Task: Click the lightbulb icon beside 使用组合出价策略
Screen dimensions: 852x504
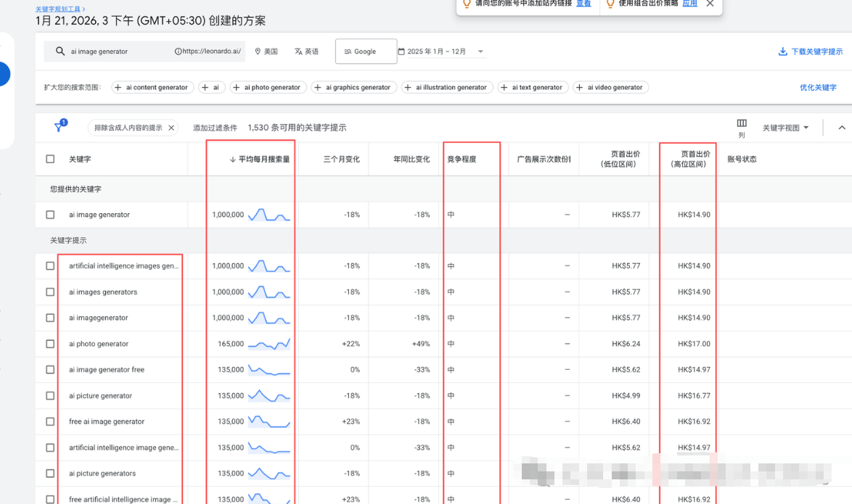Action: [x=610, y=4]
